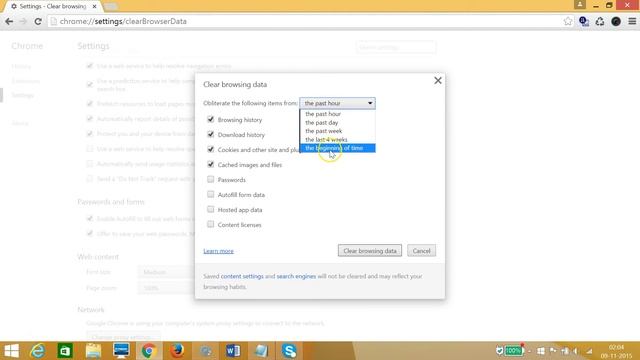The height and width of the screenshot is (360, 640).
Task: Switch to Chrome in the taskbar
Action: coord(149,351)
